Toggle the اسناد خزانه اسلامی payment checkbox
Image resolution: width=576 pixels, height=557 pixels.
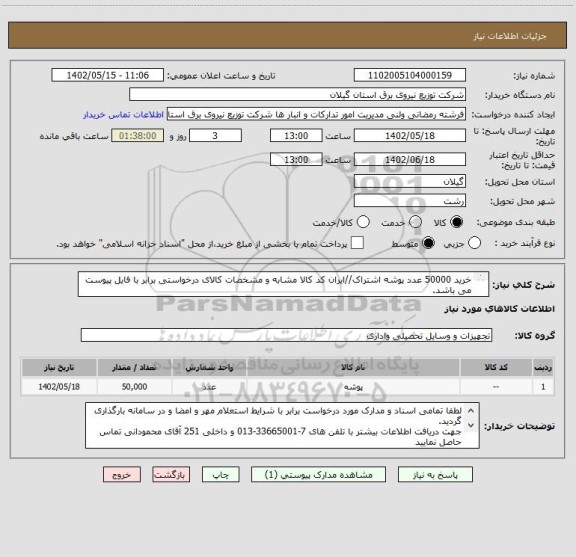coord(357,243)
